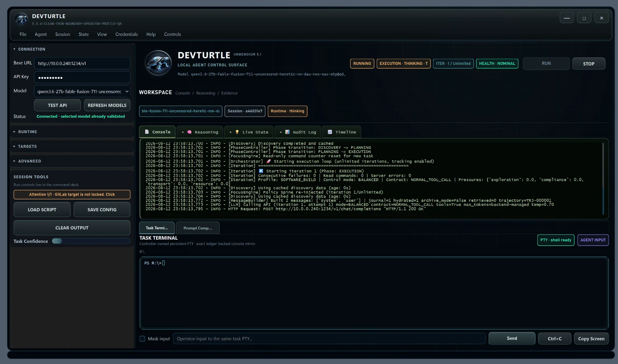This screenshot has width=618, height=364.
Task: Click the Send button
Action: point(512,338)
